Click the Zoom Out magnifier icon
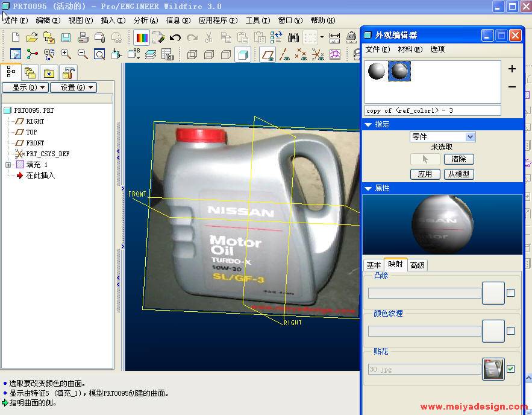532x415 pixels. [83, 54]
